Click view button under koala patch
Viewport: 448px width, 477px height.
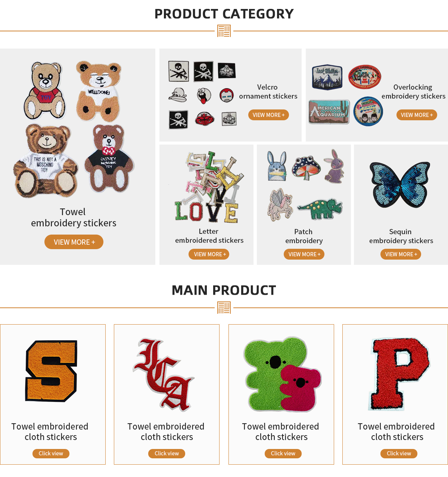click(x=283, y=453)
